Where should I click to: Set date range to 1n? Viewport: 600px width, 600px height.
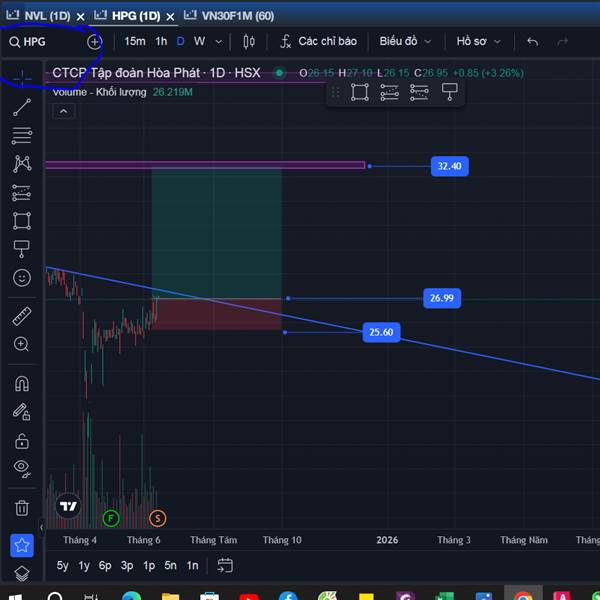coord(192,565)
